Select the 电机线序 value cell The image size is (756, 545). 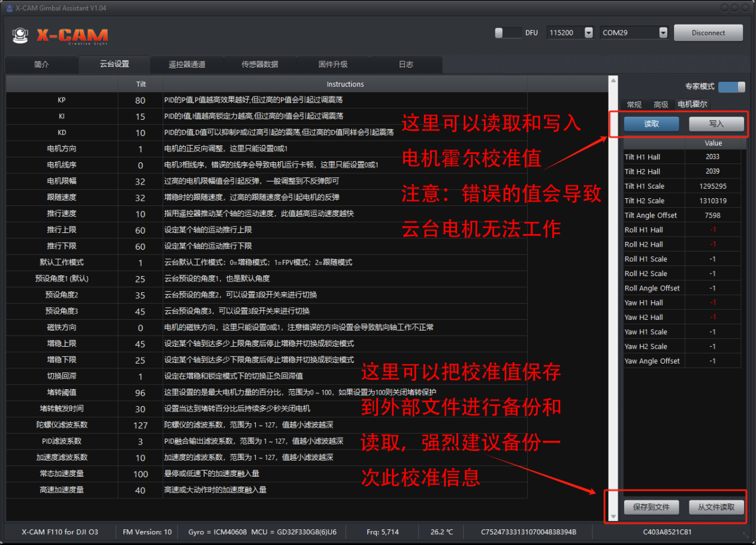[x=140, y=165]
